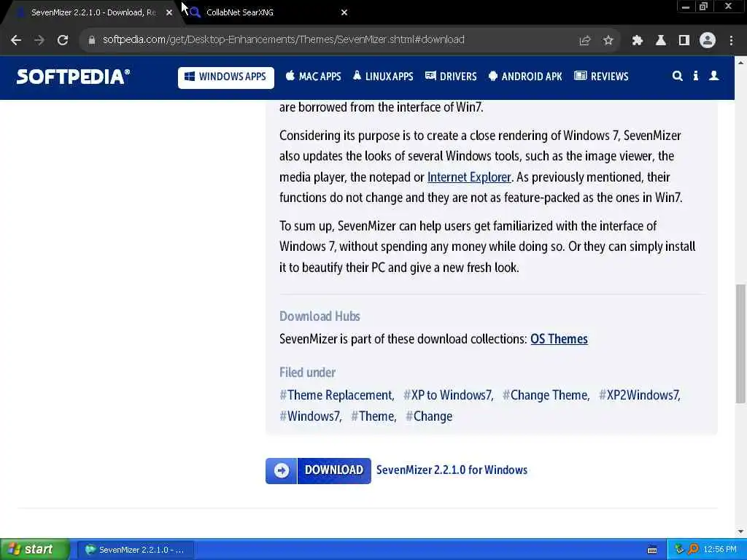
Task: Share this page via address bar icon
Action: point(584,41)
